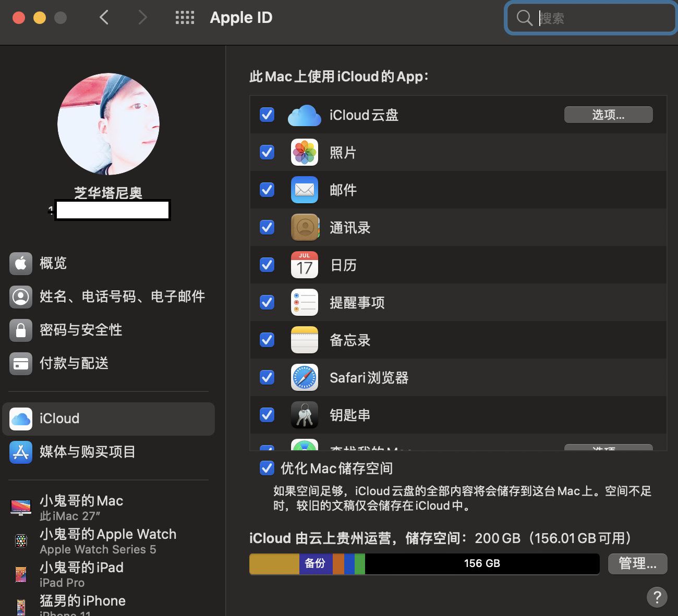This screenshot has width=678, height=616.
Task: Switch to 媒体与购买项目 section
Action: coord(88,452)
